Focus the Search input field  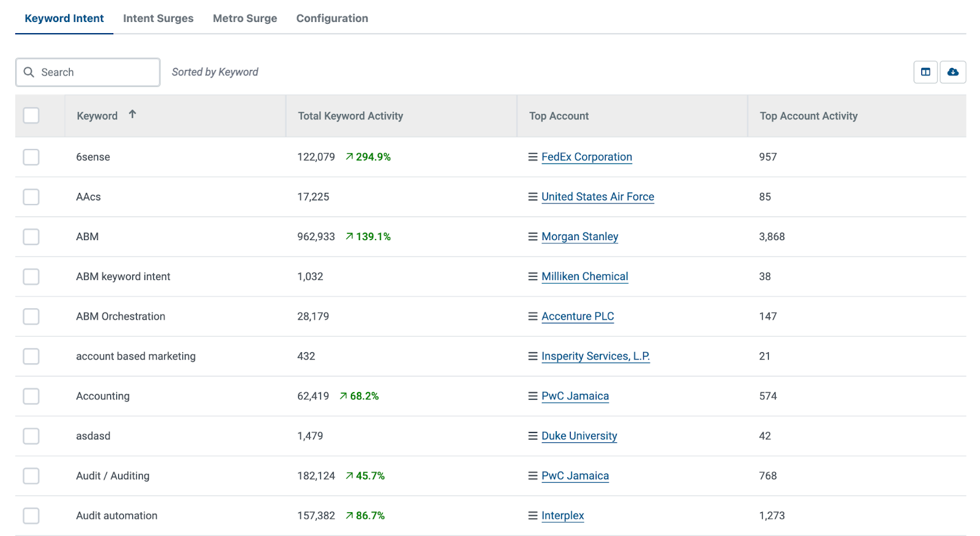point(88,72)
